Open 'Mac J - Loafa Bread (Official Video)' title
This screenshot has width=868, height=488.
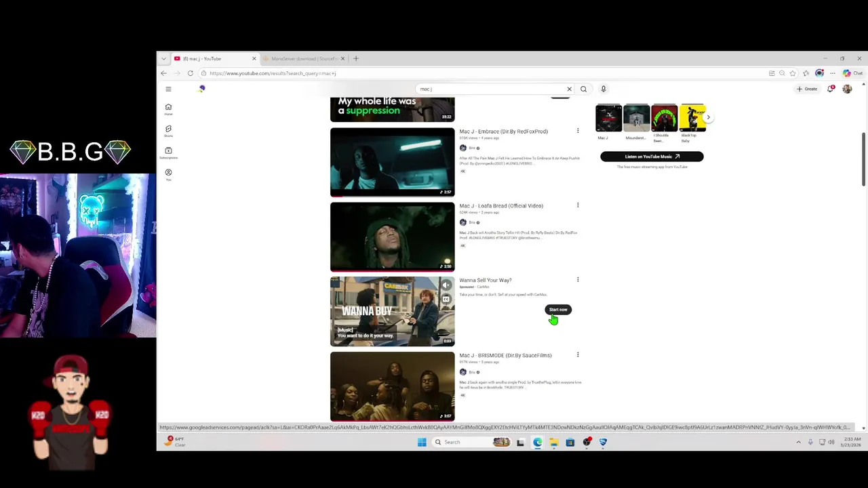click(501, 206)
